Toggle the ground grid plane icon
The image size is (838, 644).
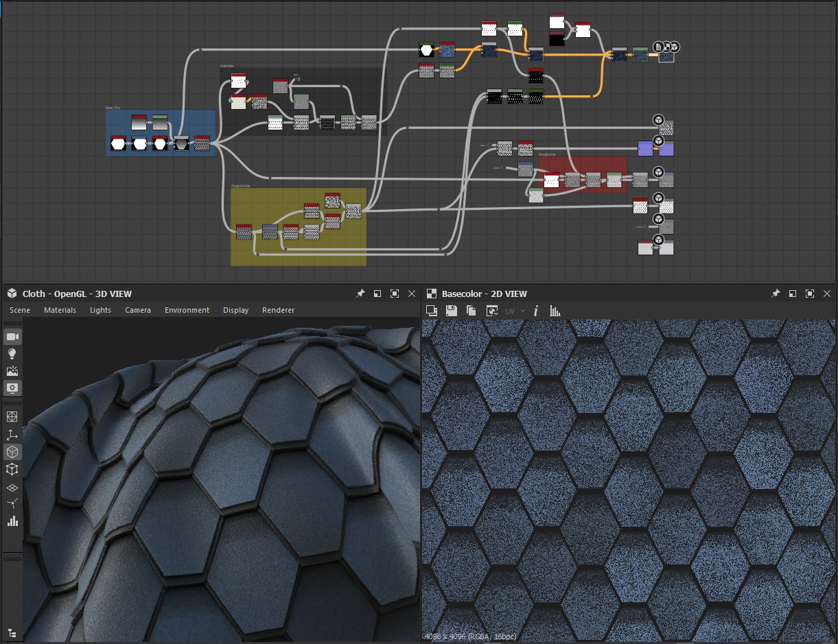tap(12, 487)
